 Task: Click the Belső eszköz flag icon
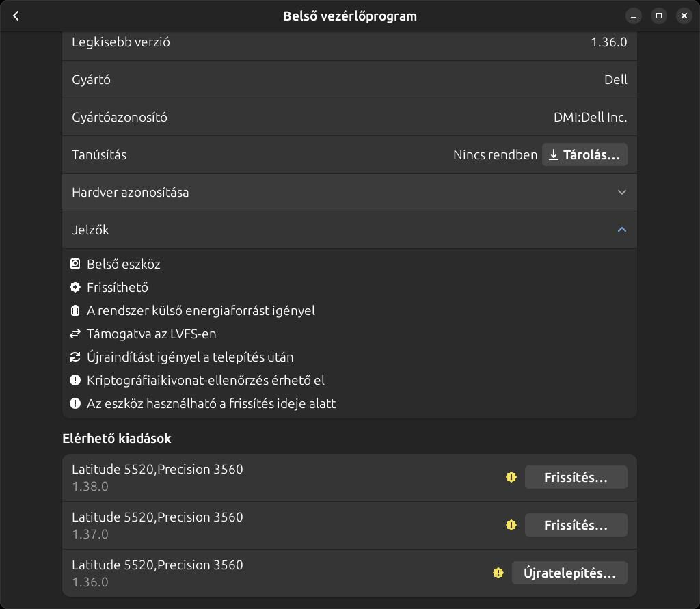pos(76,264)
